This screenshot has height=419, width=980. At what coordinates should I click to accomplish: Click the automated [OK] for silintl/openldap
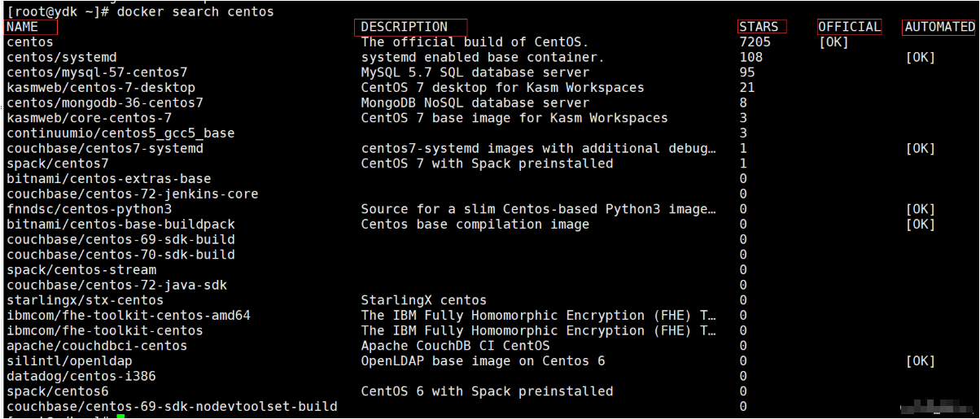pyautogui.click(x=920, y=361)
